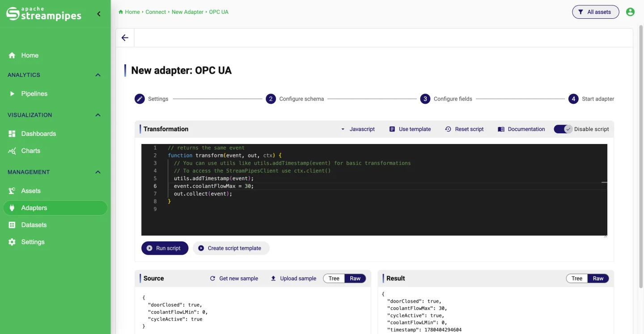Click the utils.addTimestamp(event); code line

click(x=214, y=178)
